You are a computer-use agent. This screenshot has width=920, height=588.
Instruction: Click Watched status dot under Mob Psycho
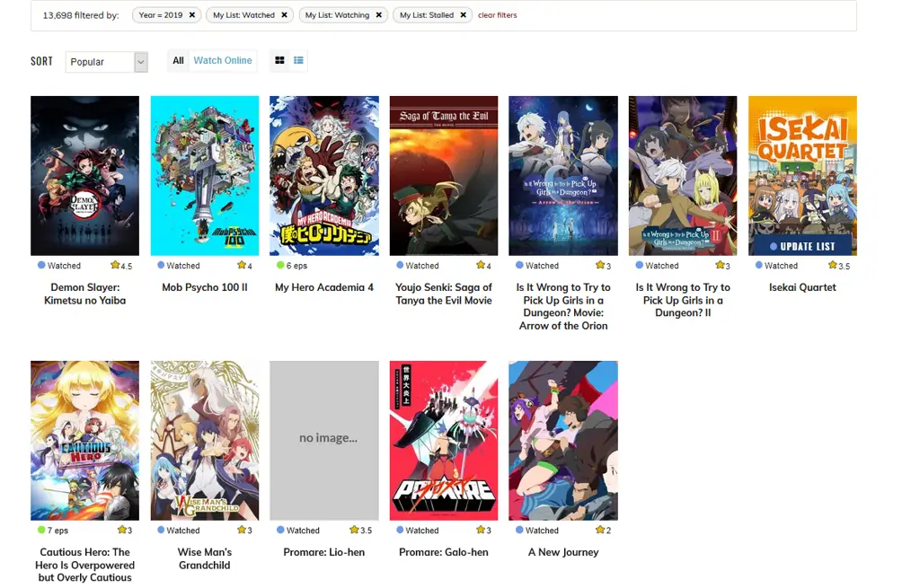(161, 265)
